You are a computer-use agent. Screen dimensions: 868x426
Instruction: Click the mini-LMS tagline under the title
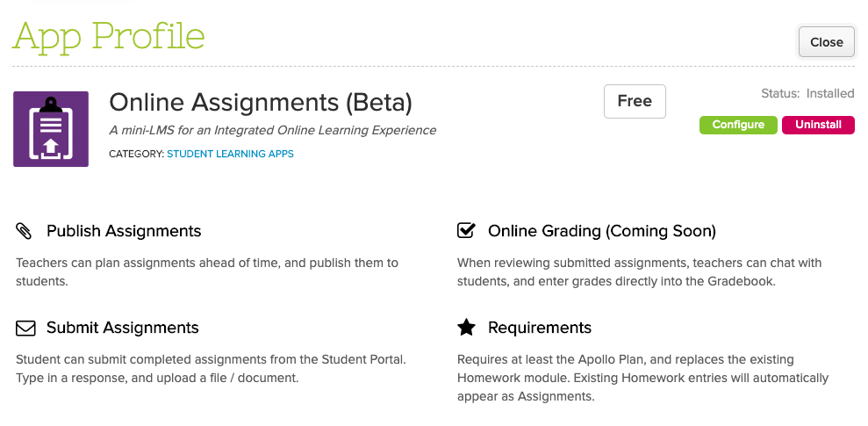(272, 130)
